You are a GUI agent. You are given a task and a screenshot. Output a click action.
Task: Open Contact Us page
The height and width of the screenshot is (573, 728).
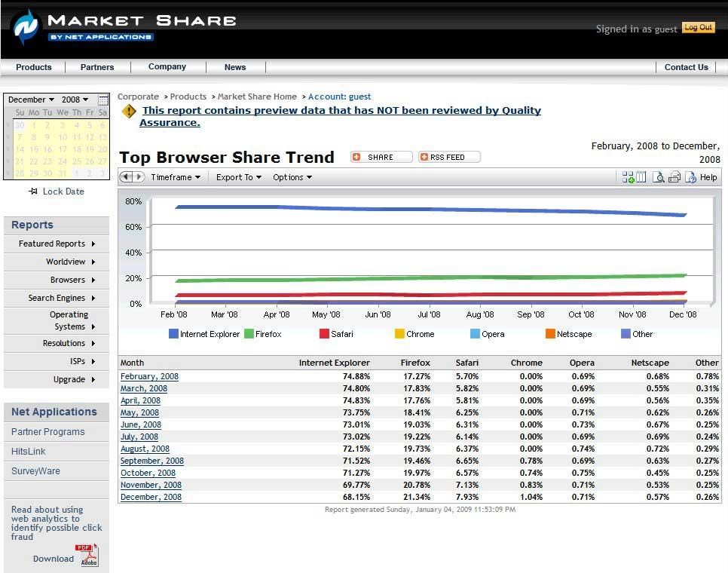tap(687, 67)
